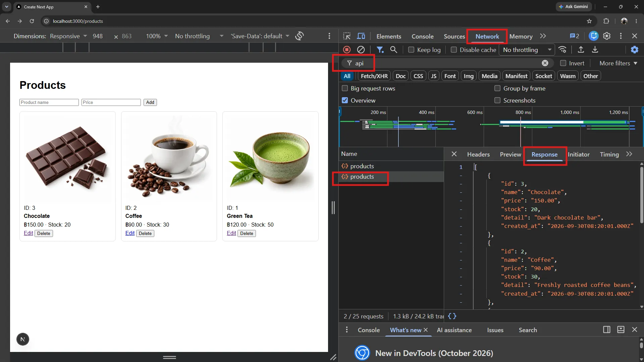
Task: Click Edit link for Green Tea
Action: click(231, 233)
